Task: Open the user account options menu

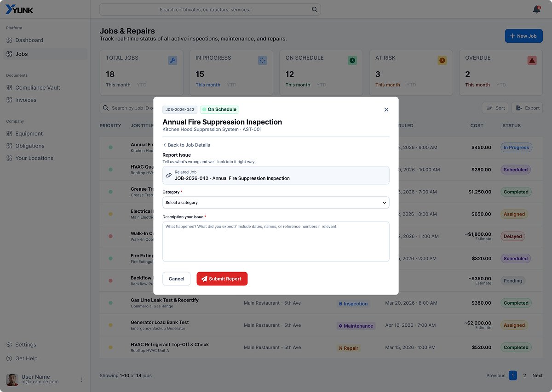Action: [x=81, y=380]
